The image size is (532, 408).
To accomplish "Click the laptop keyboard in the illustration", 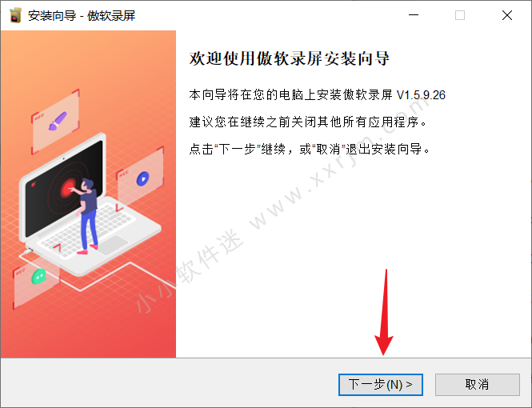I will coord(86,228).
